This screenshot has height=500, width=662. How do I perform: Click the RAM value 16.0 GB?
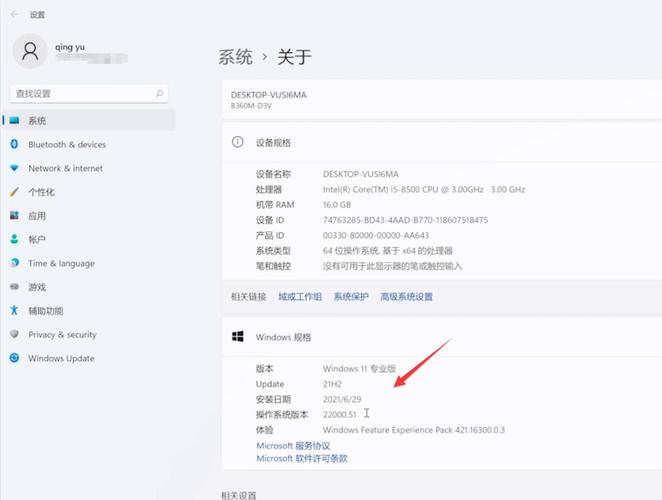tap(336, 205)
